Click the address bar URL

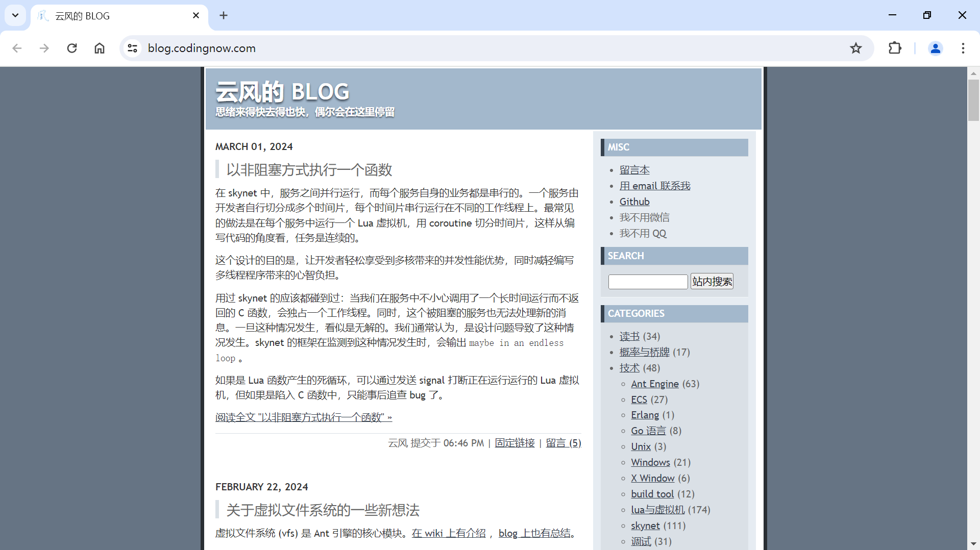[202, 48]
